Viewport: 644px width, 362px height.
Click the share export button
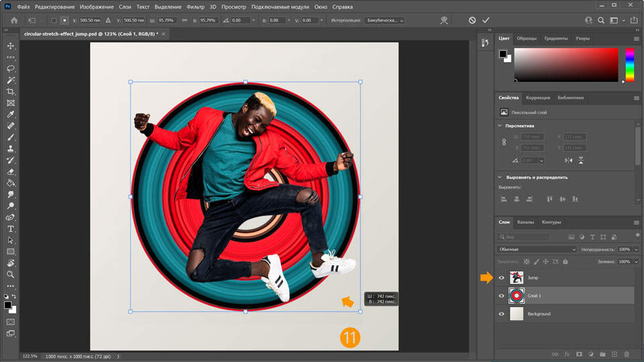(x=634, y=20)
